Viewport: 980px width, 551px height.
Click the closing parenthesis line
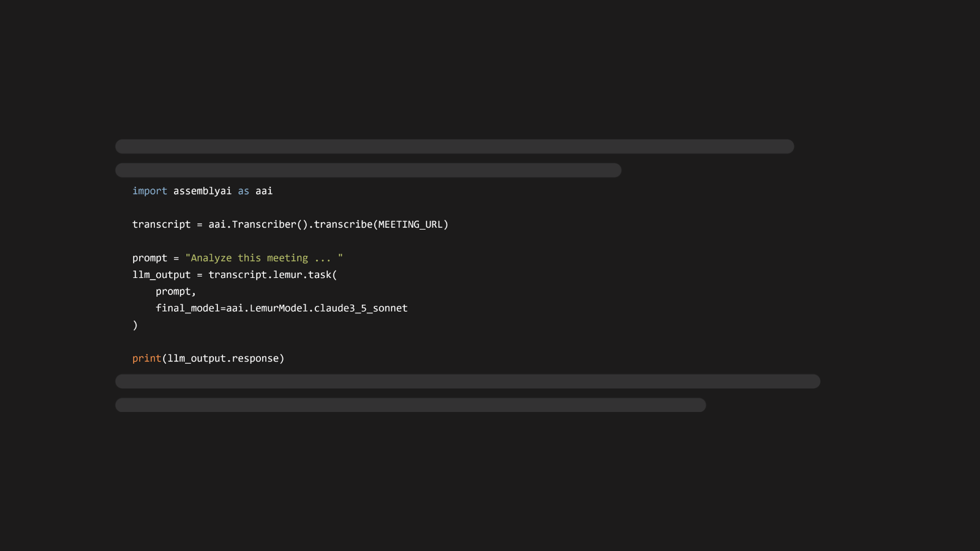pos(135,325)
